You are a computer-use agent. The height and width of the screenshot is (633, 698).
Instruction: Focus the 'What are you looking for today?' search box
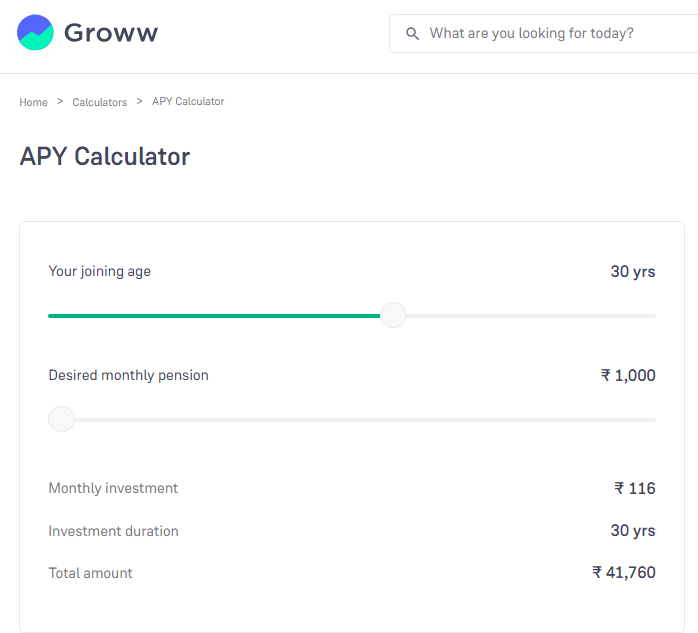(540, 34)
